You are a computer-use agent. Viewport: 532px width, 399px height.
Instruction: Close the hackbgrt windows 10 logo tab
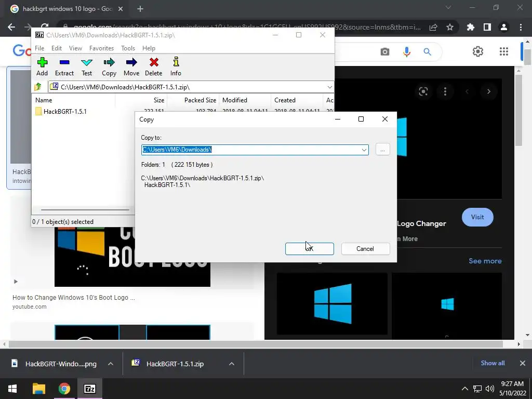click(x=121, y=9)
